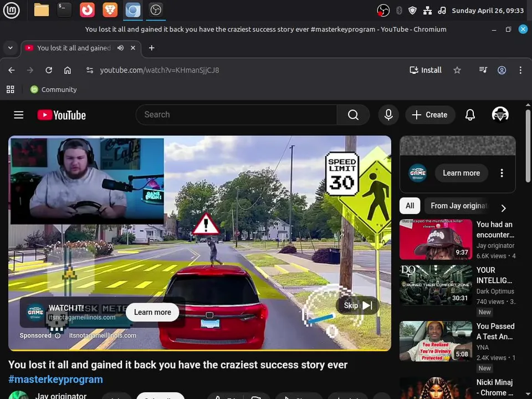Open the calendar from the date and time
This screenshot has height=399, width=532.
488,11
